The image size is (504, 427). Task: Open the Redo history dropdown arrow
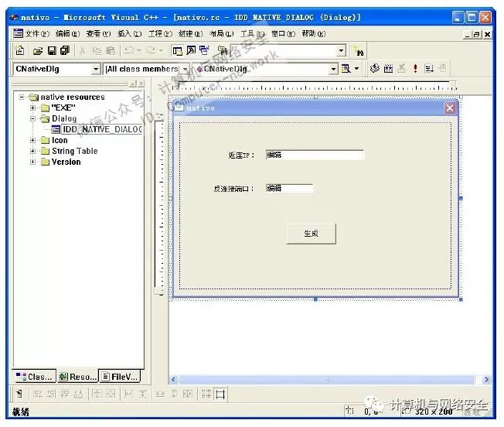pyautogui.click(x=161, y=50)
